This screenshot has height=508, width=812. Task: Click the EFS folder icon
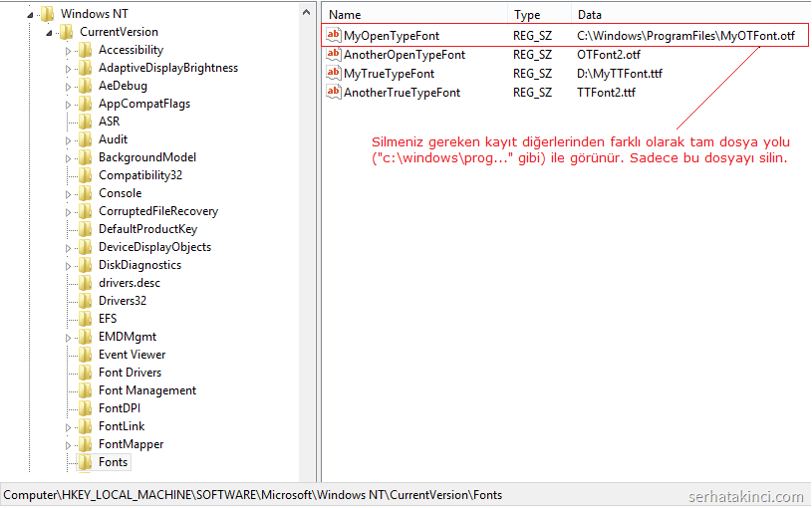[x=86, y=319]
